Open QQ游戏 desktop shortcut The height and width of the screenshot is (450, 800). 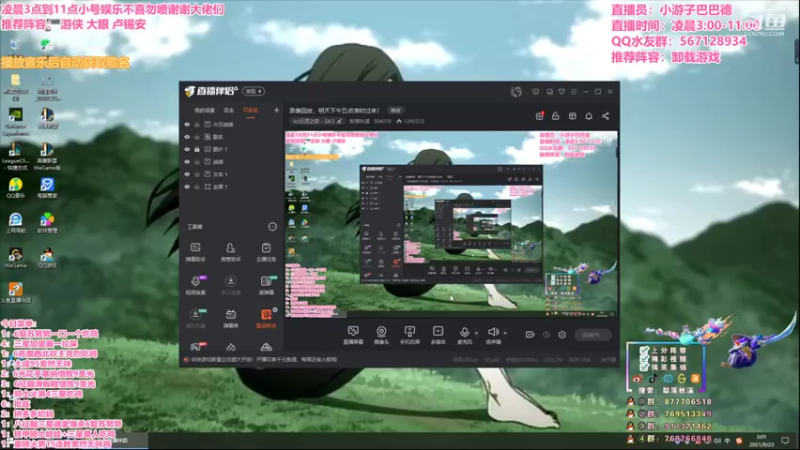pyautogui.click(x=47, y=258)
